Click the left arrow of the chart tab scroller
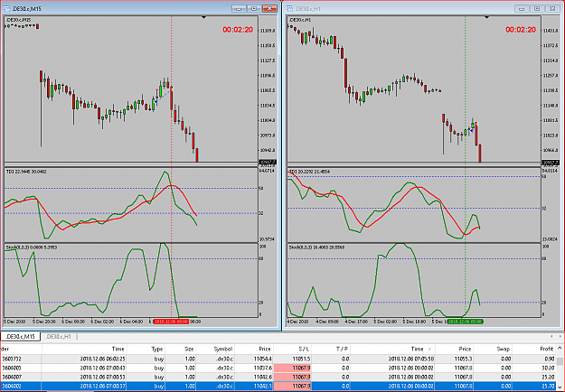 (x=551, y=336)
